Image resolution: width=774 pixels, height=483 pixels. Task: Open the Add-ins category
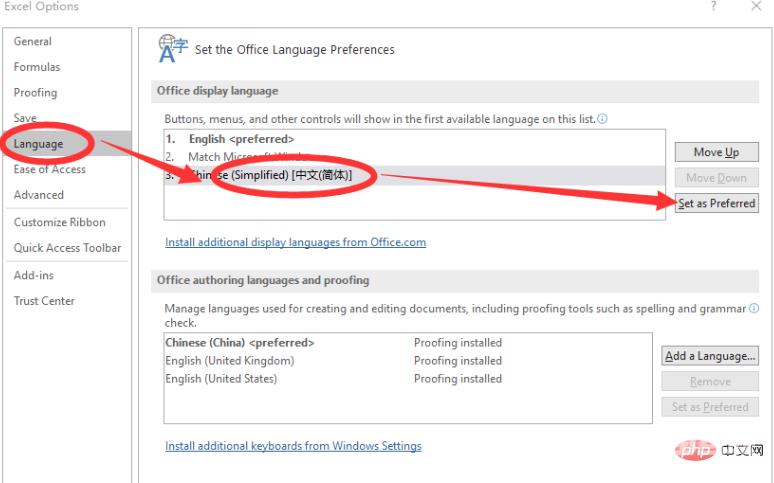tap(34, 274)
